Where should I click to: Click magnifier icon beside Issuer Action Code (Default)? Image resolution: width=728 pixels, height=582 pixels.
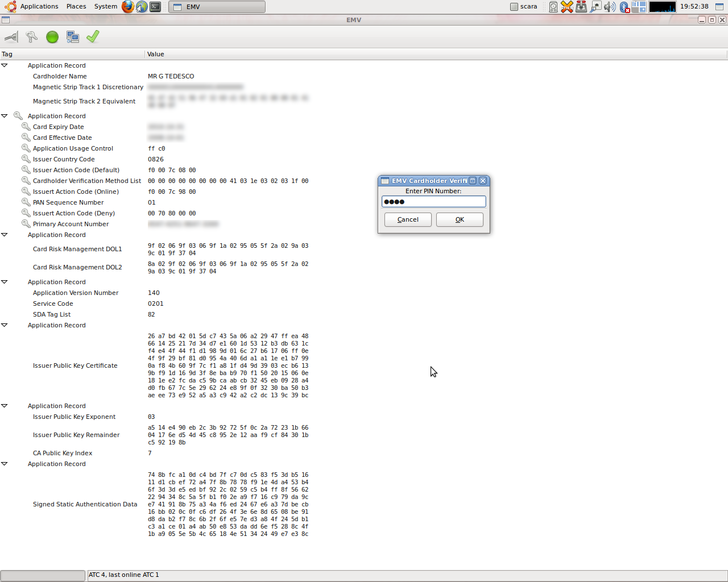pos(26,170)
